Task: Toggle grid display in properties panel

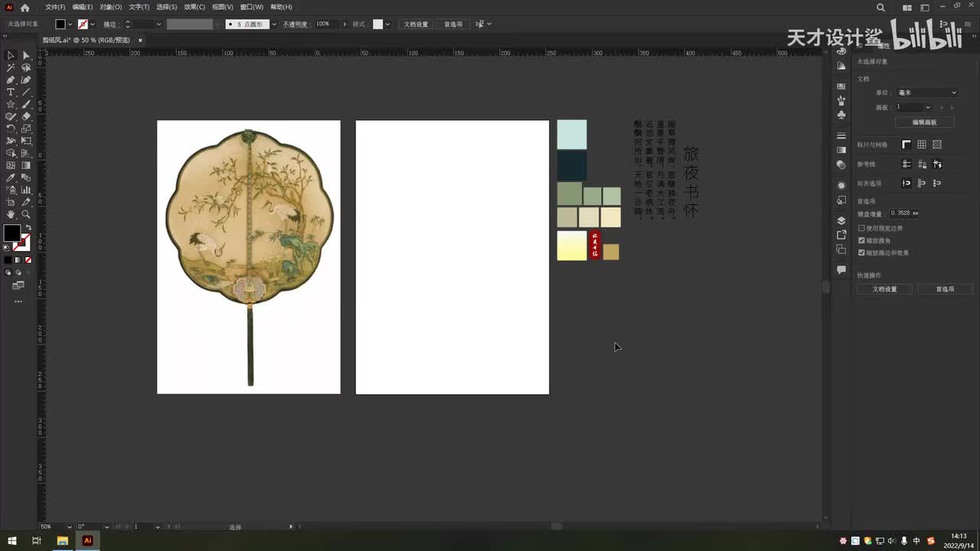Action: coord(922,145)
